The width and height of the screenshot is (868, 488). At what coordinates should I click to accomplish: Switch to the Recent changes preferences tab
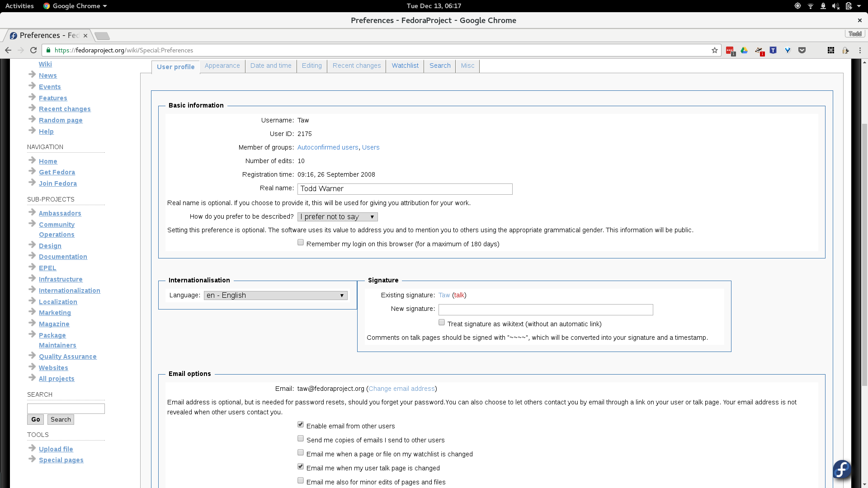(357, 66)
